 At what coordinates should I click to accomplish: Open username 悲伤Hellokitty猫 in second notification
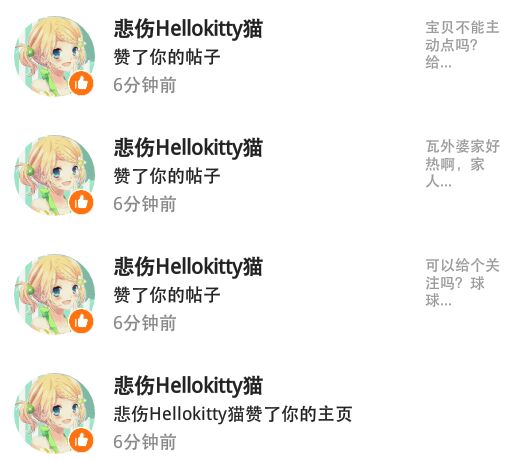click(x=188, y=148)
